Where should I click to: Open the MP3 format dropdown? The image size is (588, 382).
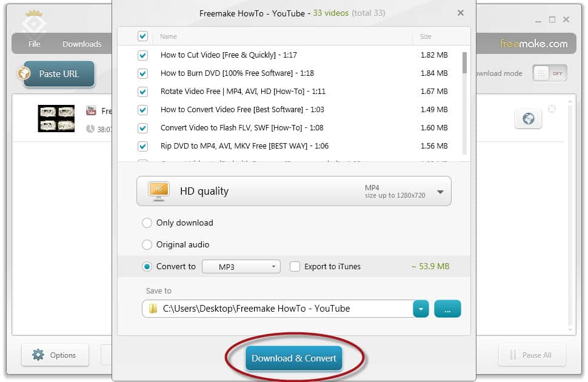[x=241, y=267]
